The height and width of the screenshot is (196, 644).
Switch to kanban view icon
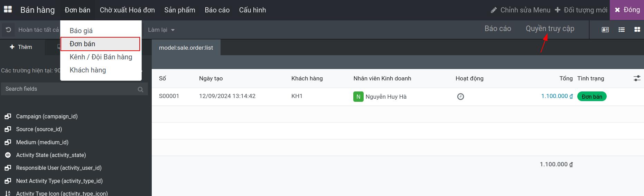click(x=637, y=30)
